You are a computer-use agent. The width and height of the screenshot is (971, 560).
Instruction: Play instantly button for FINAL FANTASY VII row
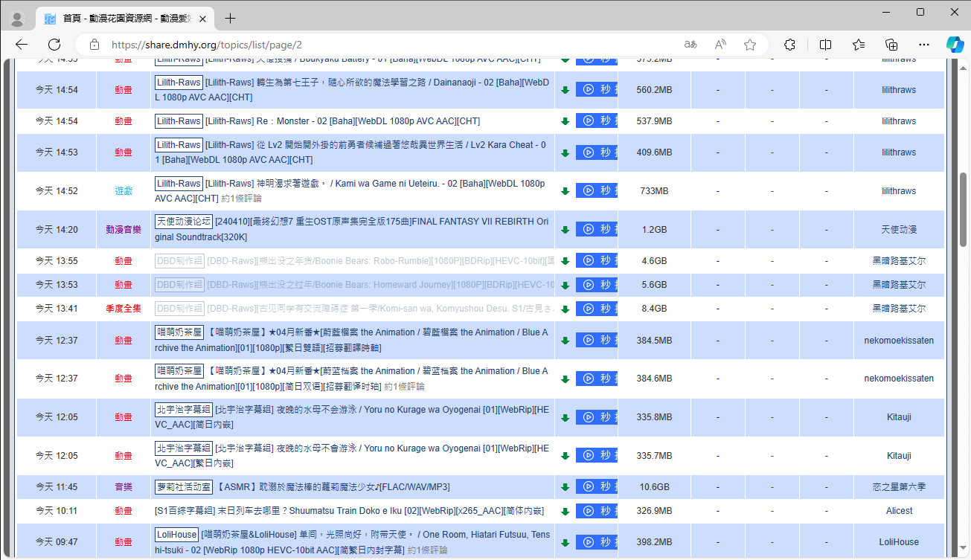pos(597,229)
